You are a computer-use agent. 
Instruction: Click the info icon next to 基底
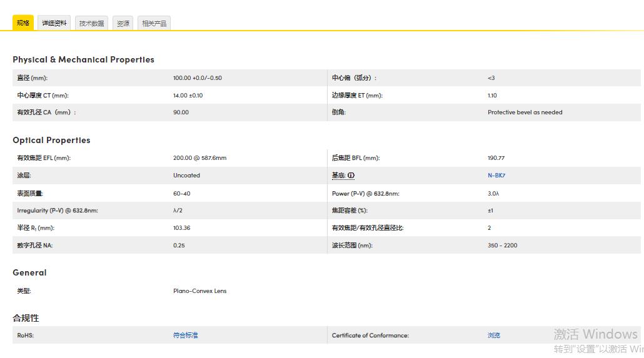click(351, 176)
